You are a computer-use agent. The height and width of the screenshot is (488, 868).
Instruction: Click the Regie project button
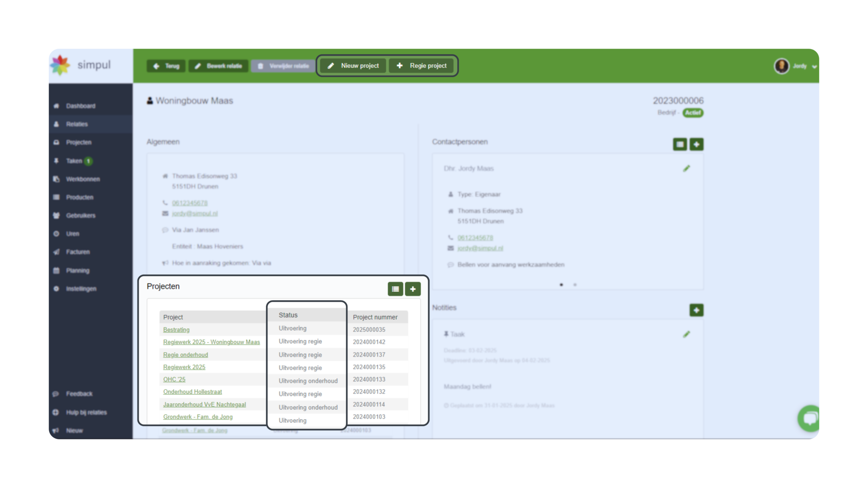pos(421,66)
